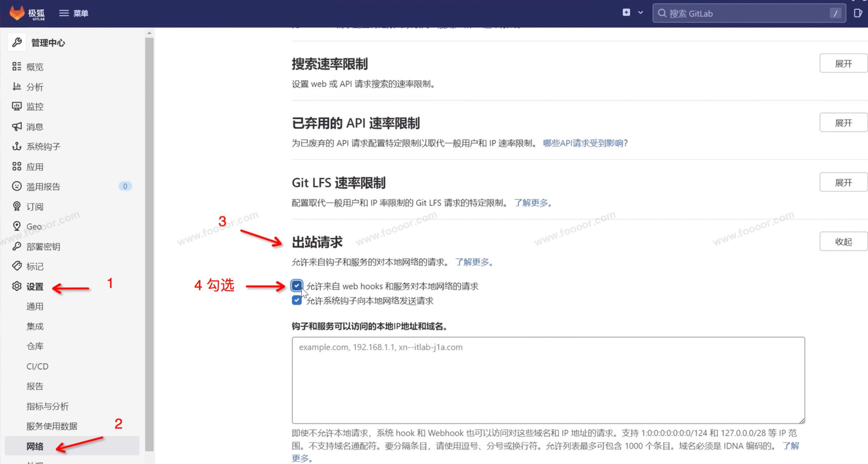Expand the Git LFS 速率限制 section

tap(843, 182)
